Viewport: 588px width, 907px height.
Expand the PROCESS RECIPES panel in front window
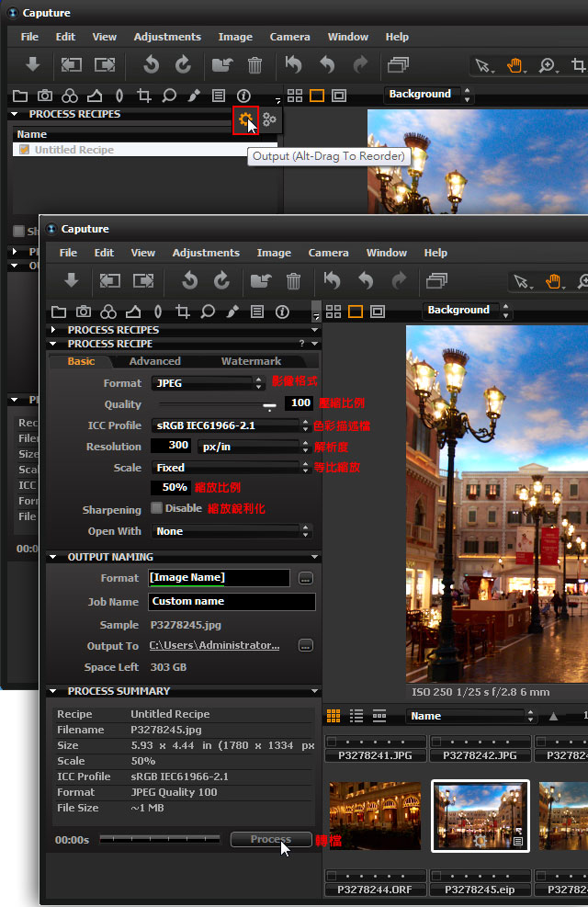point(54,330)
